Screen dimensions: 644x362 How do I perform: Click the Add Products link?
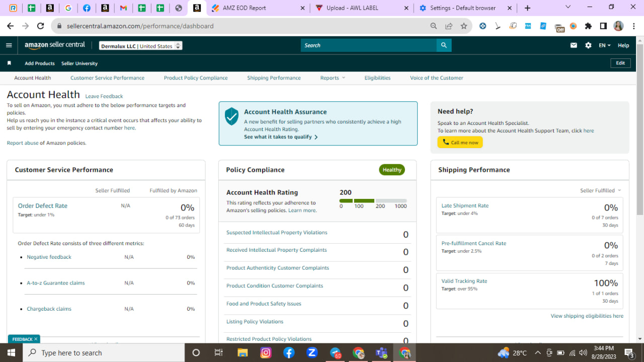(x=40, y=63)
